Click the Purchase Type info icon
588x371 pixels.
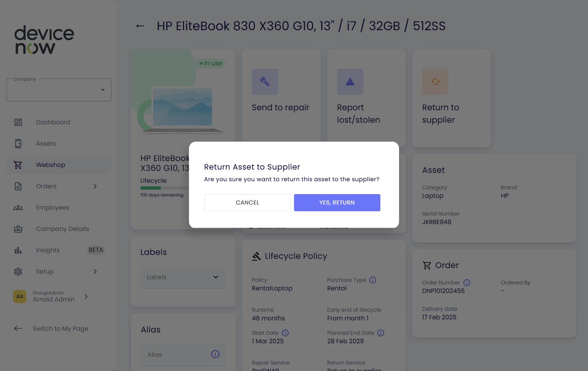373,280
